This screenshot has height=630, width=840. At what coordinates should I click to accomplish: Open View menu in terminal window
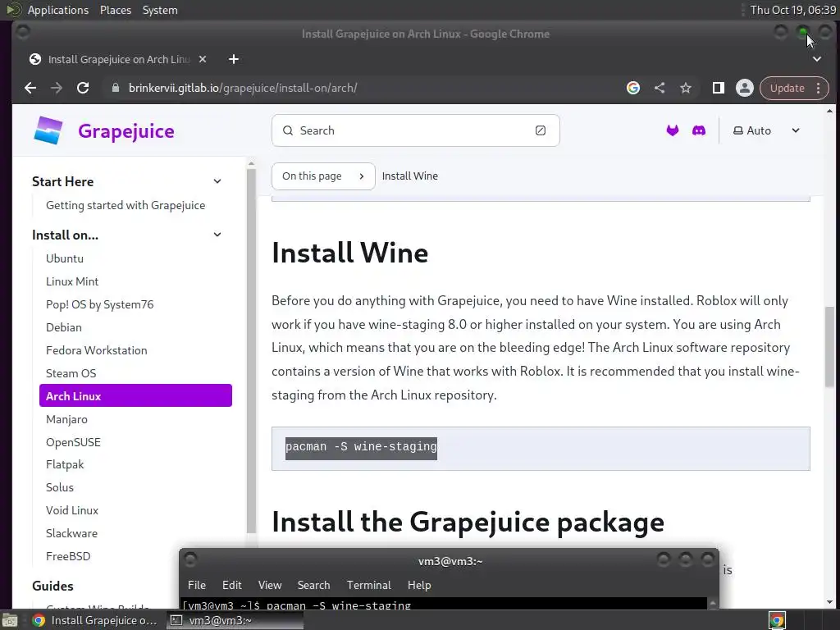tap(269, 585)
